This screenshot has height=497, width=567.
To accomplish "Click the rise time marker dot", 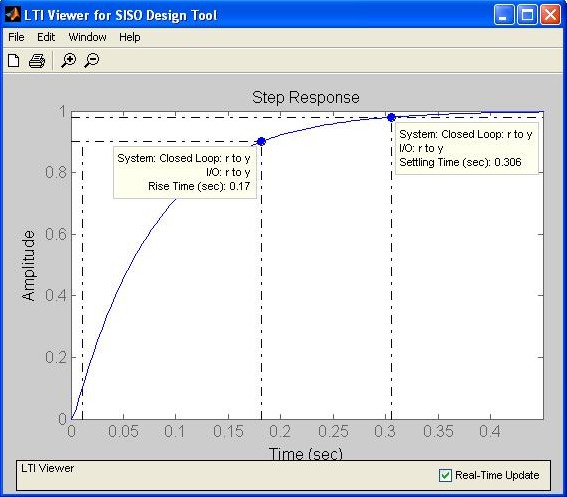I will (x=261, y=141).
